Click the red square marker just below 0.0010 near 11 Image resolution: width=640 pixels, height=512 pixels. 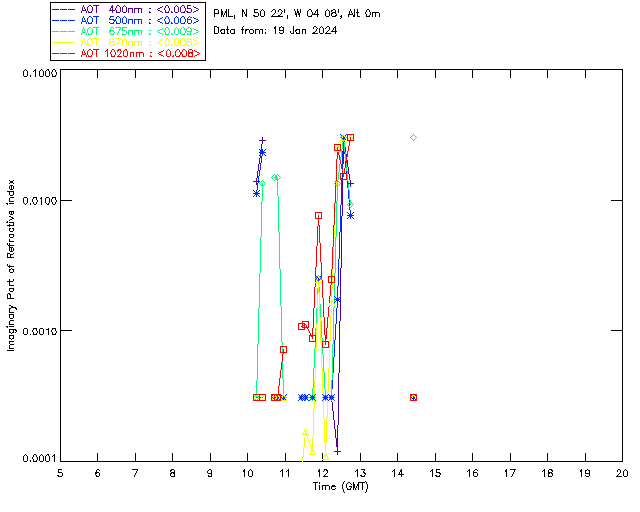click(283, 349)
